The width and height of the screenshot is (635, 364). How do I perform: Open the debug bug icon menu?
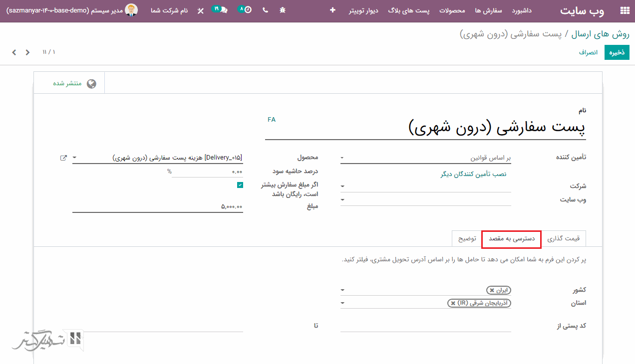(x=283, y=10)
